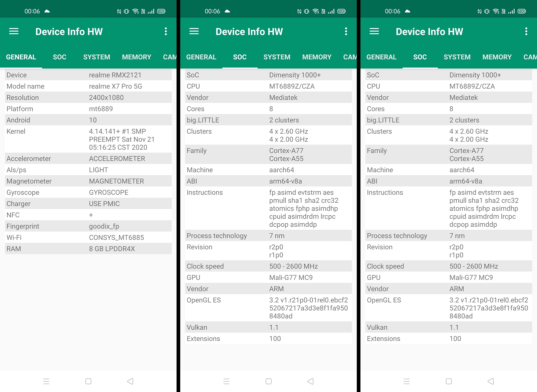
Task: Tap the Kernel row version text
Action: pos(122,139)
